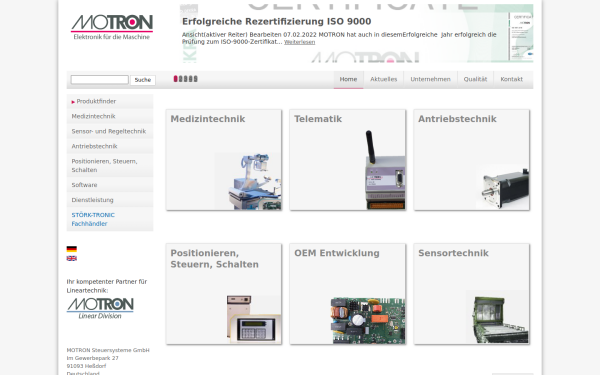Open the Aktuelles navigation tab
600x375 pixels.
pyautogui.click(x=383, y=79)
